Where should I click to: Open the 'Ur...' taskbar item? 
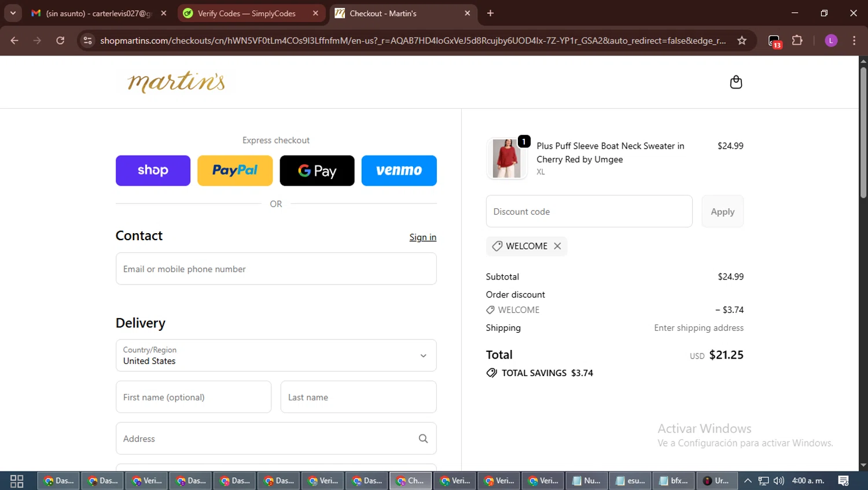point(717,481)
